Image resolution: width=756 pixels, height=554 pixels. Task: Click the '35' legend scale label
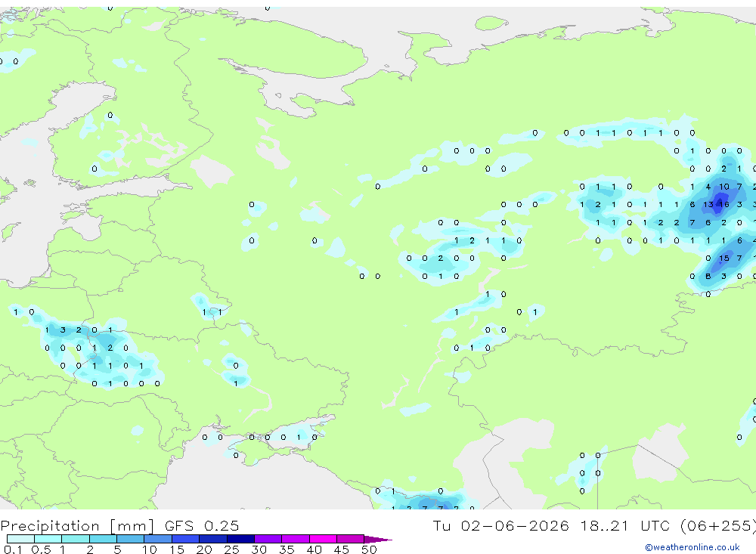pyautogui.click(x=287, y=549)
